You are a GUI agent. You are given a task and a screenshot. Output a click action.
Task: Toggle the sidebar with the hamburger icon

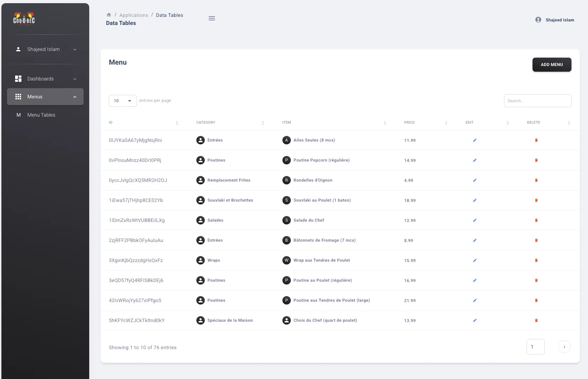click(211, 18)
